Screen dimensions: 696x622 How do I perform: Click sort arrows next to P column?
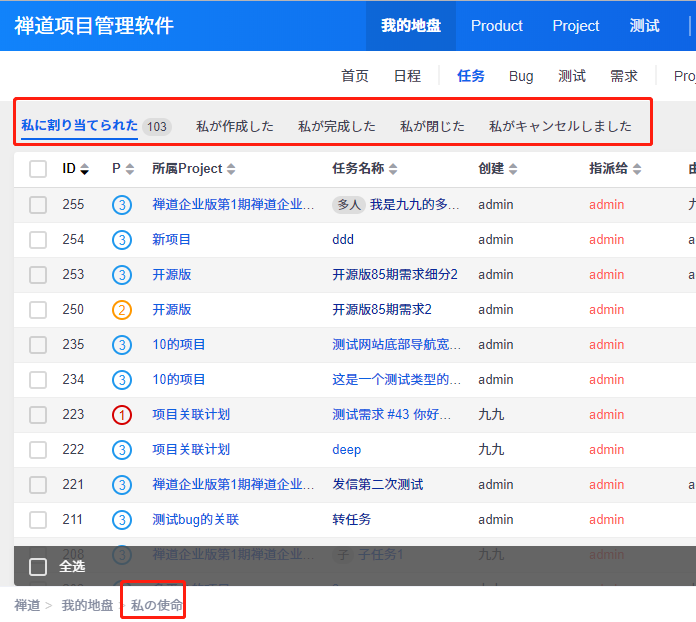tap(130, 169)
